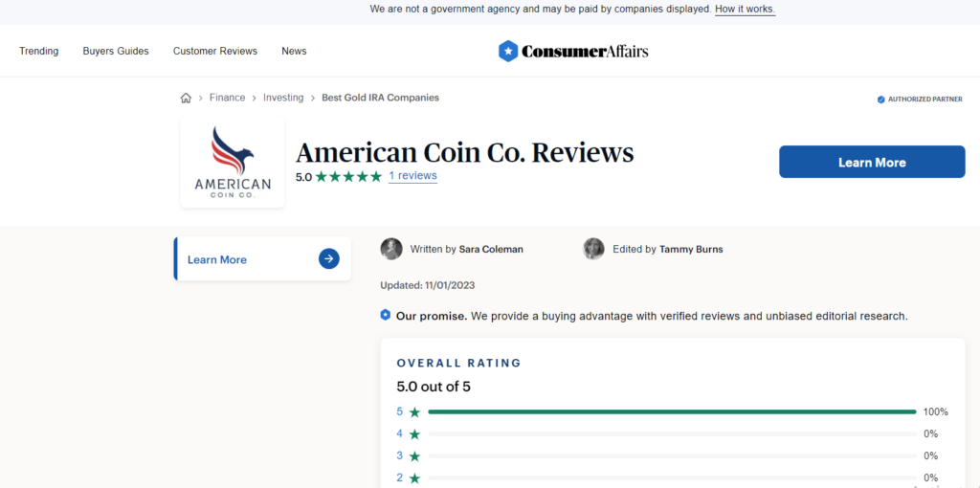This screenshot has height=488, width=980.
Task: Click the Authorized Partner shield icon
Action: (880, 100)
